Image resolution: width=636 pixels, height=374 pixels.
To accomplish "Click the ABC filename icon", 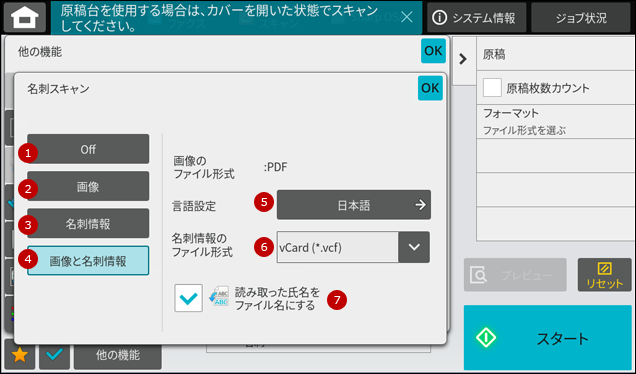I will click(219, 297).
